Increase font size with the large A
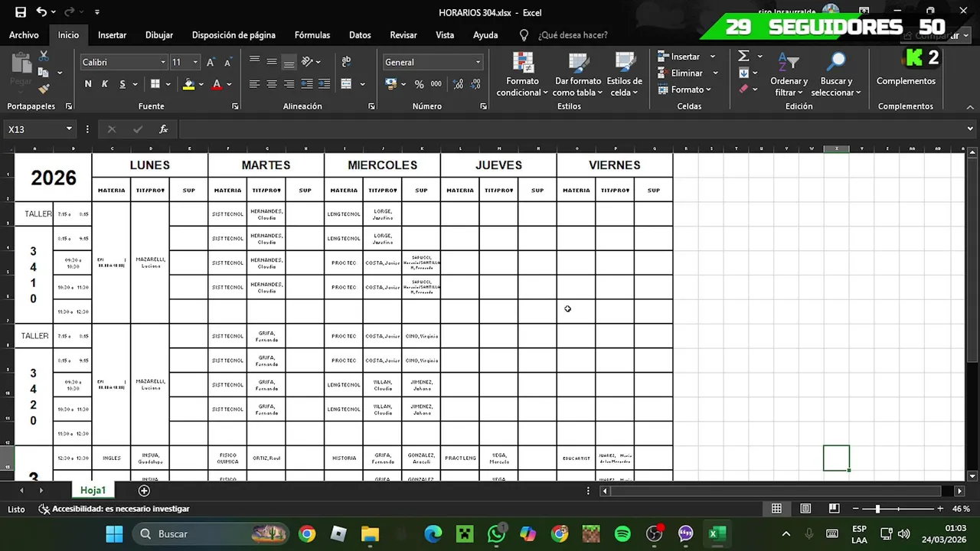 [211, 62]
